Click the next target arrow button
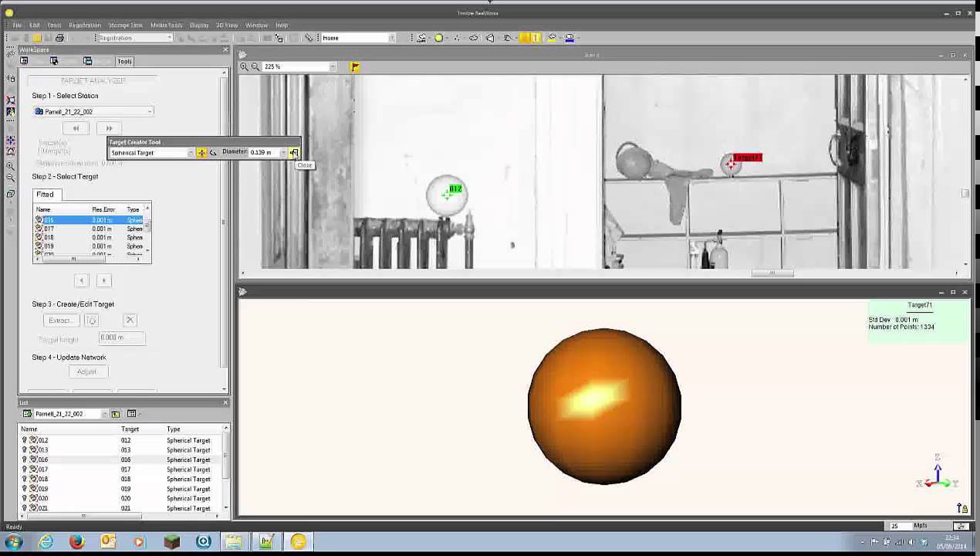Screen dimensions: 980x556 [x=104, y=280]
